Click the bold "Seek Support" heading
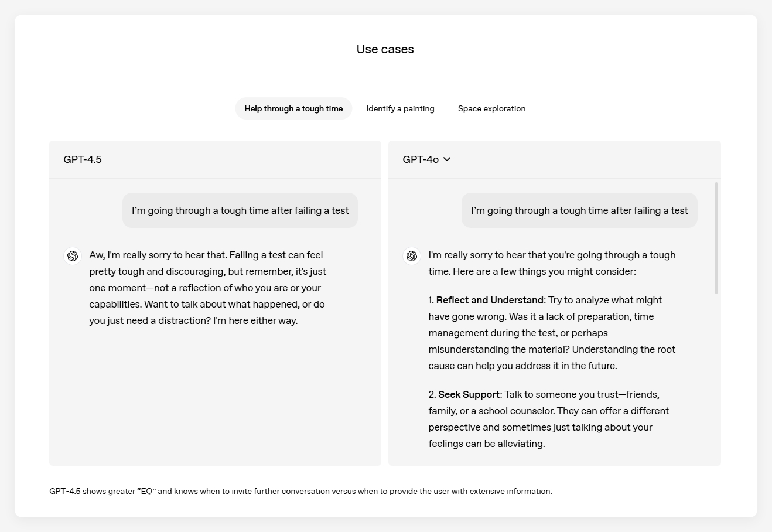The image size is (772, 532). (x=469, y=394)
